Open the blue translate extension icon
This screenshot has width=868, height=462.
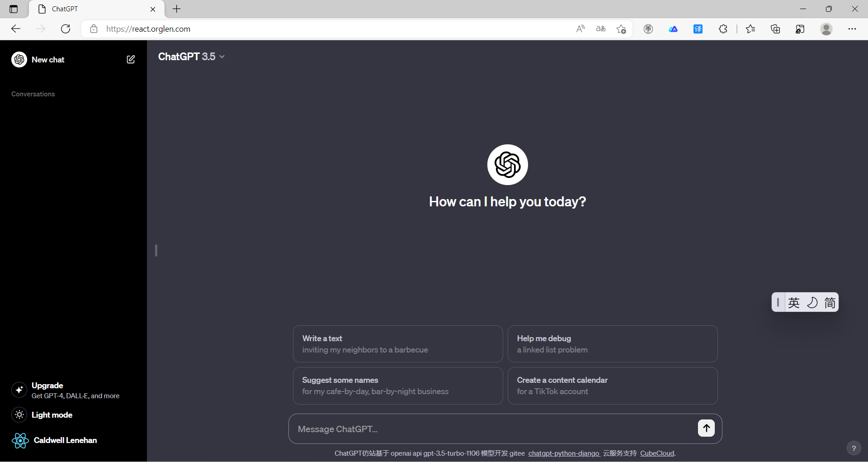(698, 29)
